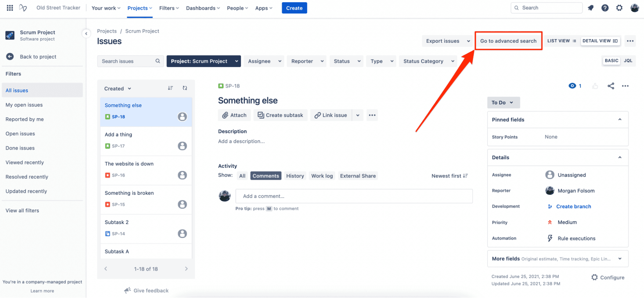Open the Export issues dropdown
Screen dimensions: 644x298
(447, 41)
